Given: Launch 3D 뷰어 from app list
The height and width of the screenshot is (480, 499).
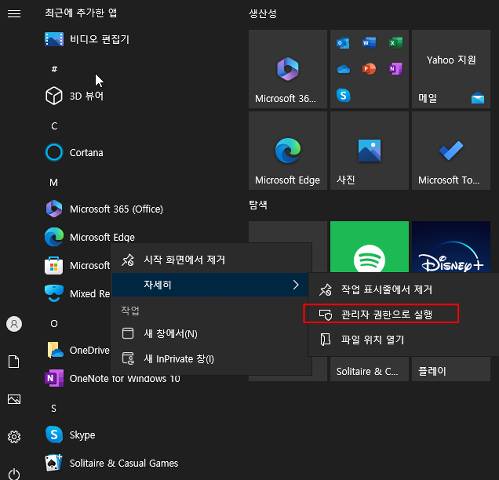Looking at the screenshot, I should (x=74, y=96).
